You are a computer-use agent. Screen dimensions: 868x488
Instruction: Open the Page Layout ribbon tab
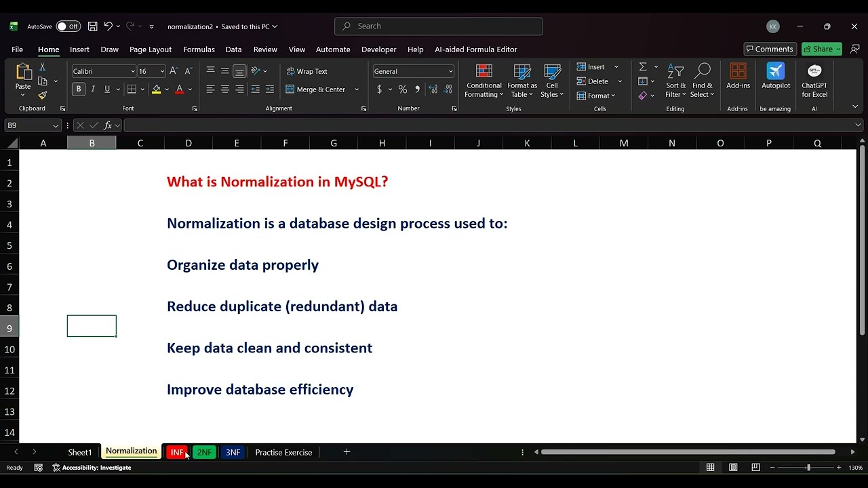[151, 49]
